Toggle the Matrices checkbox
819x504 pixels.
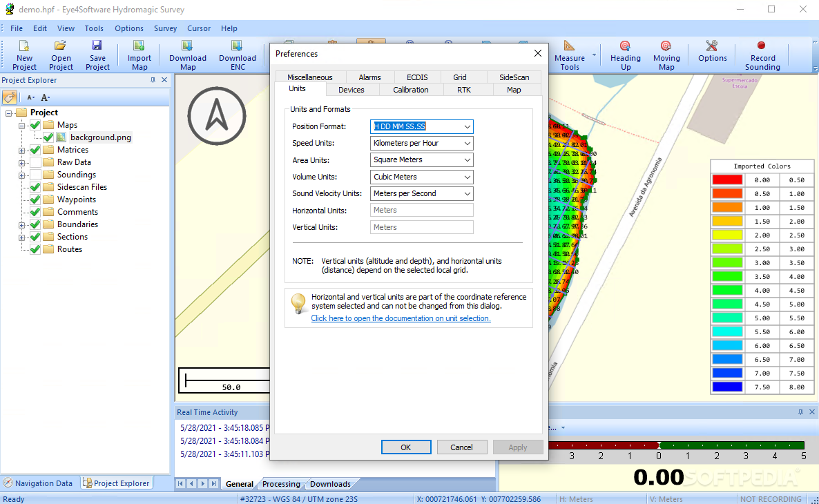coord(35,150)
